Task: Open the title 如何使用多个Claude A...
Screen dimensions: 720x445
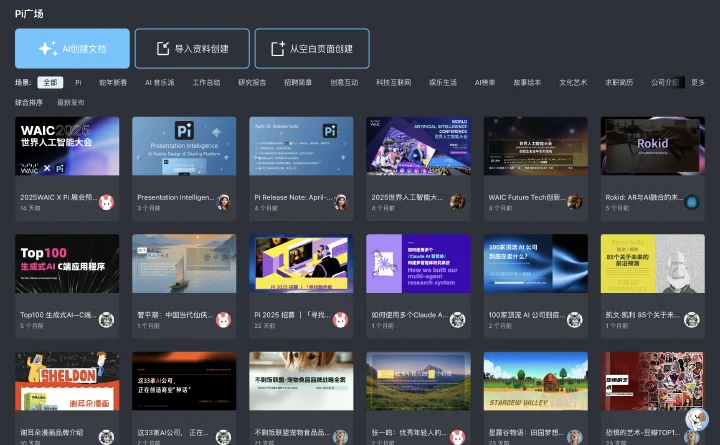Action: (x=410, y=315)
